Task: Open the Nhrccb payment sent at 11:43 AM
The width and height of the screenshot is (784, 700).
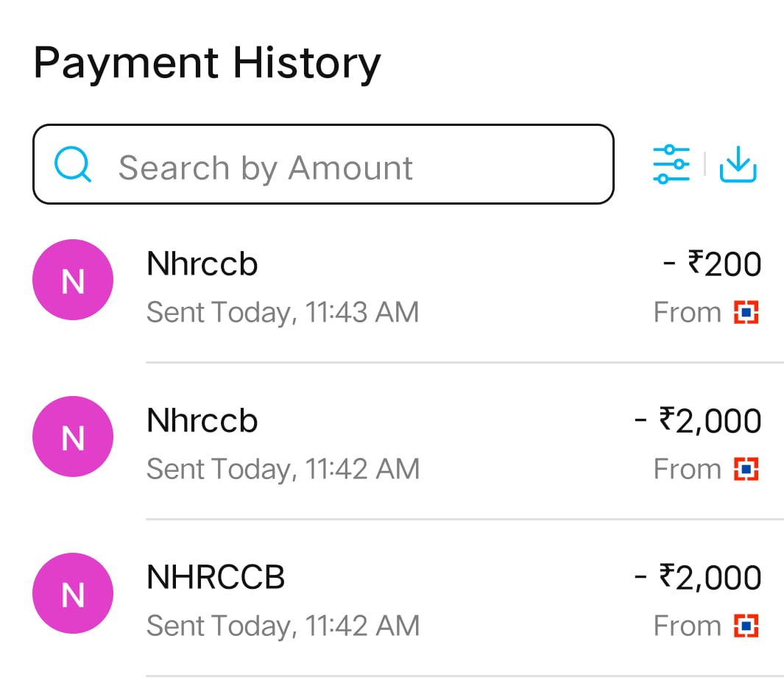Action: (x=202, y=264)
